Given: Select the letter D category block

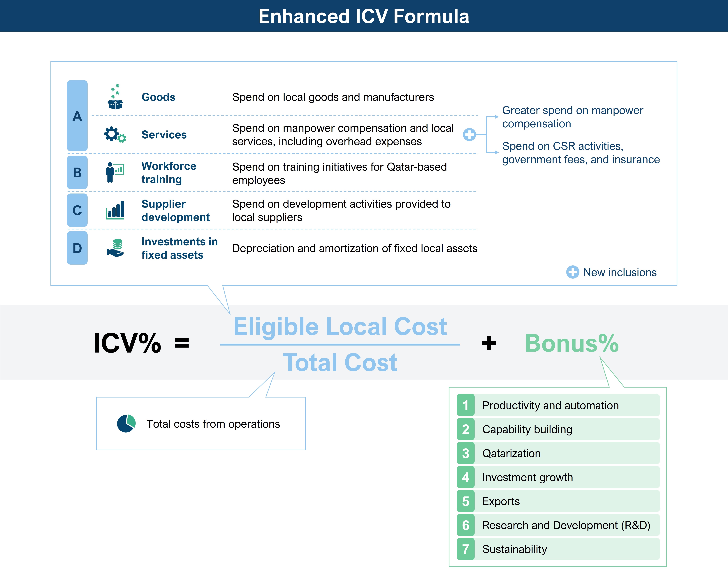Looking at the screenshot, I should pyautogui.click(x=77, y=248).
